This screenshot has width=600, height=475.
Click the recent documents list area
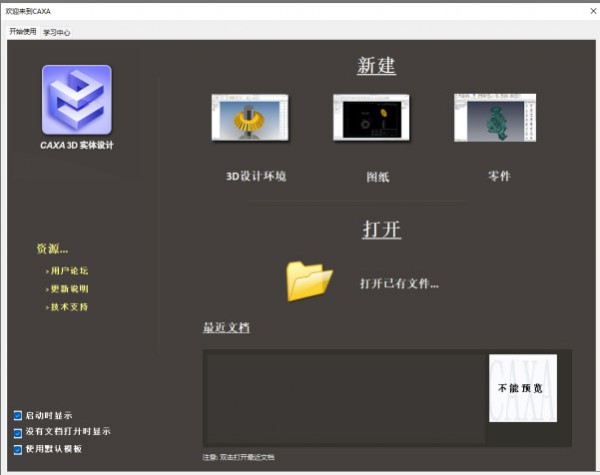point(346,398)
